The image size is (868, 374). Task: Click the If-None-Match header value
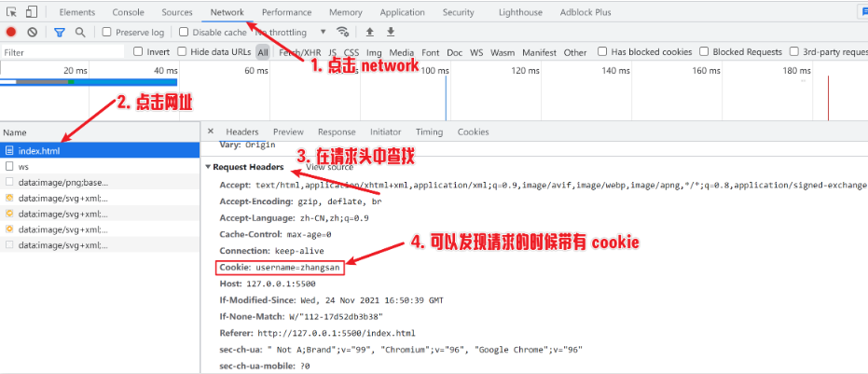click(x=336, y=316)
